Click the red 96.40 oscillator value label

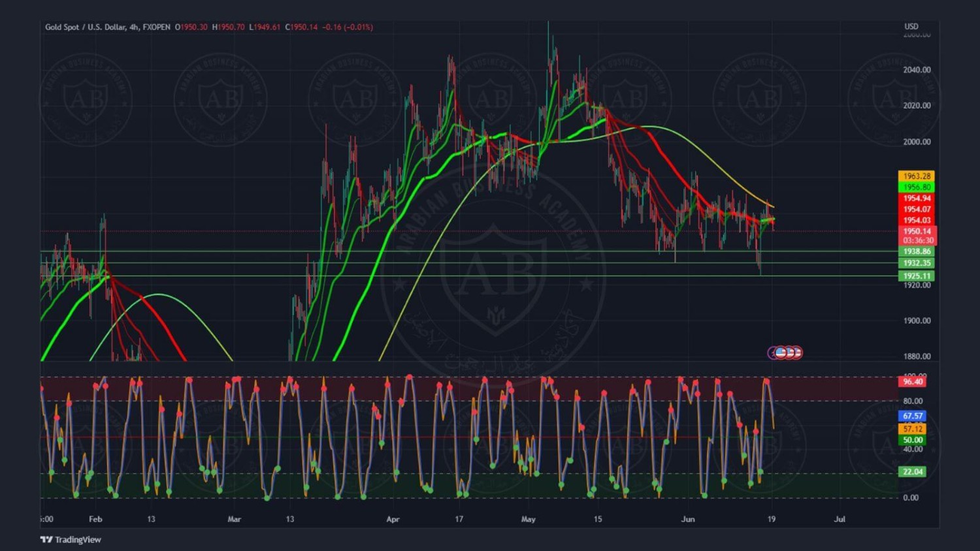pyautogui.click(x=912, y=381)
